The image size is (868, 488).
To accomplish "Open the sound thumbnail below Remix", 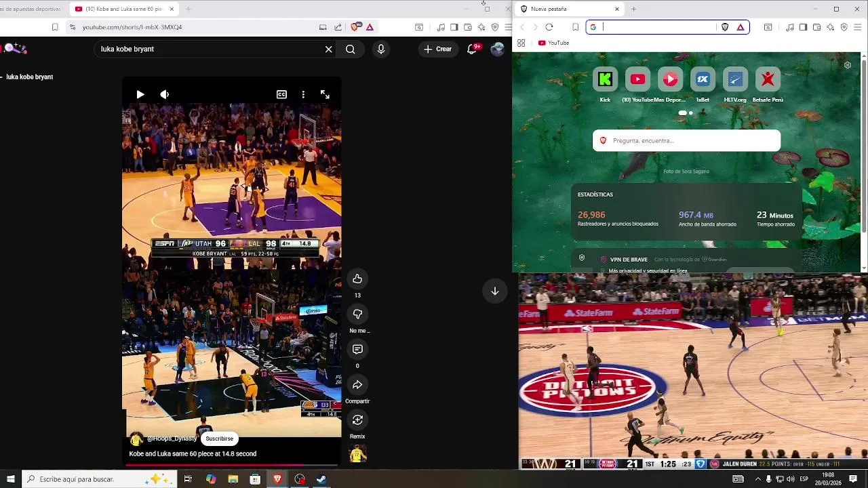I will (x=357, y=454).
